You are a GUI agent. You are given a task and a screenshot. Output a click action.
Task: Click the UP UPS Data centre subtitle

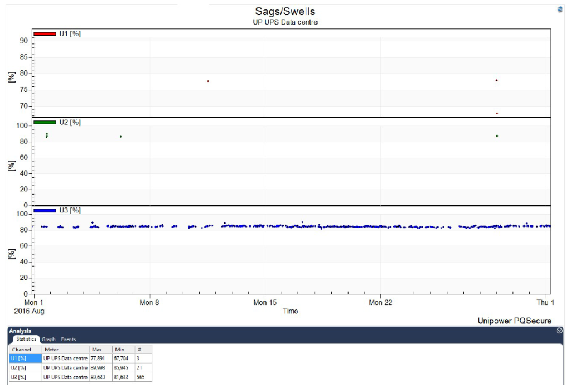(x=285, y=22)
